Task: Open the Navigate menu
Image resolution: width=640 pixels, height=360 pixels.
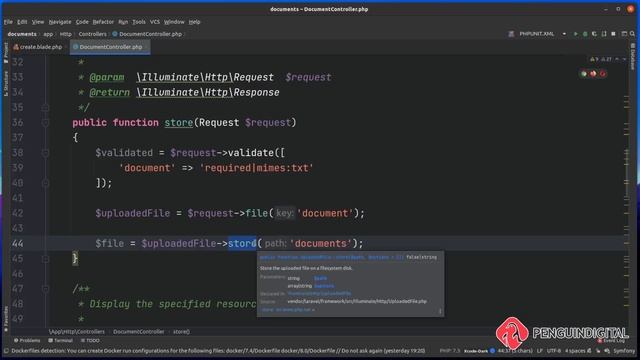Action: 60,22
